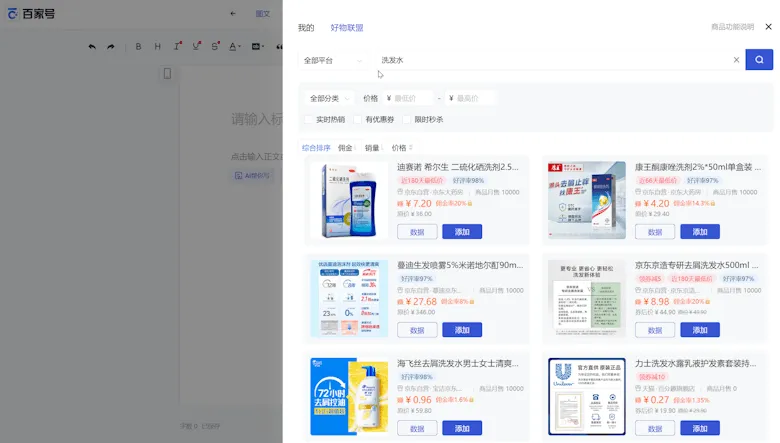Click the 蔓迪生发喷雾5%米诺地尔酊 title
Image resolution: width=780 pixels, height=443 pixels.
pyautogui.click(x=460, y=265)
